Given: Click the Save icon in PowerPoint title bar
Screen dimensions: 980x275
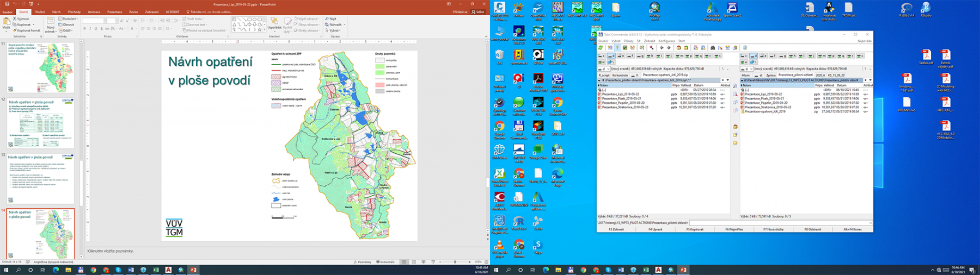Looking at the screenshot, I should click(6, 4).
